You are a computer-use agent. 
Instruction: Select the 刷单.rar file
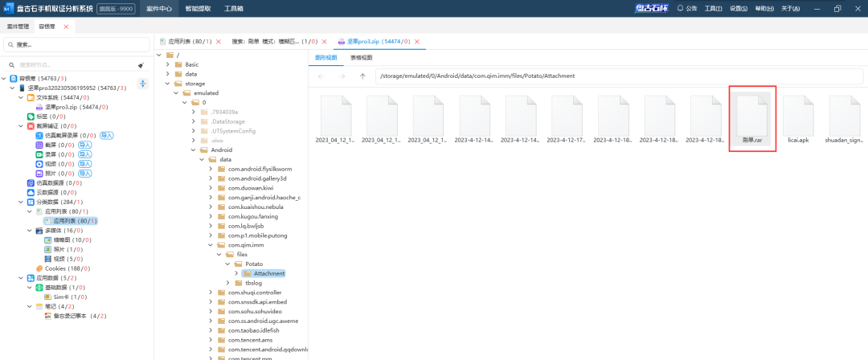coord(752,120)
